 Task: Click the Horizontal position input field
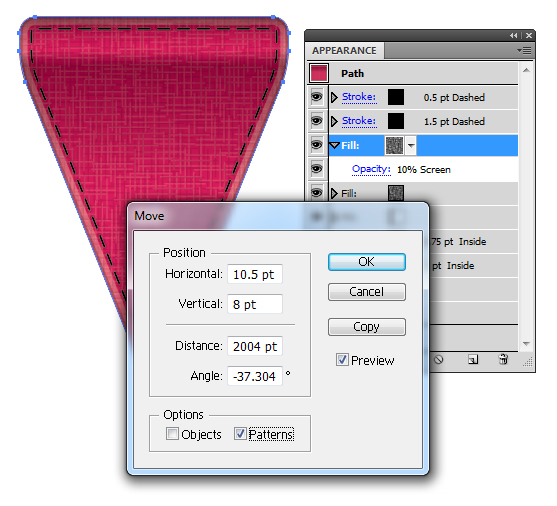pos(255,274)
